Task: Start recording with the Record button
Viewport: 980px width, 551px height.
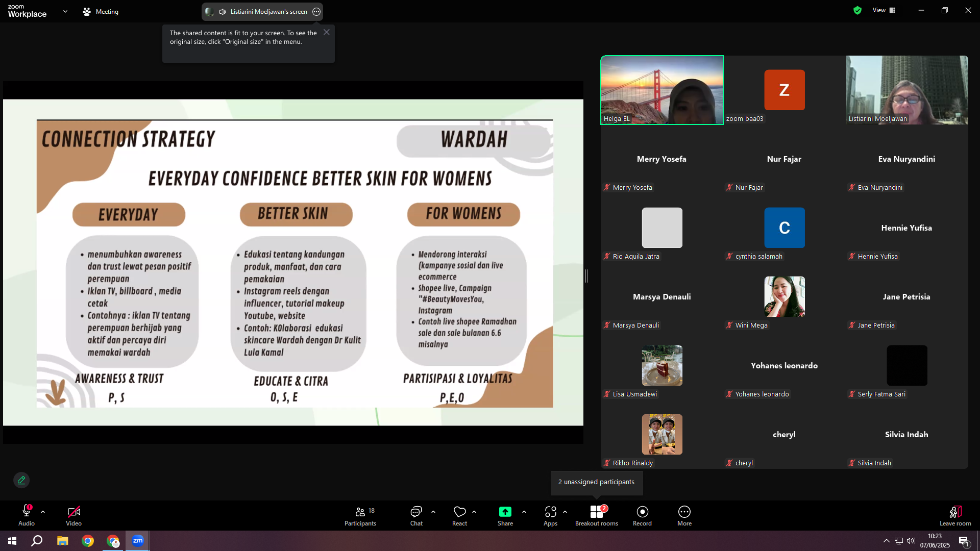Action: click(642, 515)
